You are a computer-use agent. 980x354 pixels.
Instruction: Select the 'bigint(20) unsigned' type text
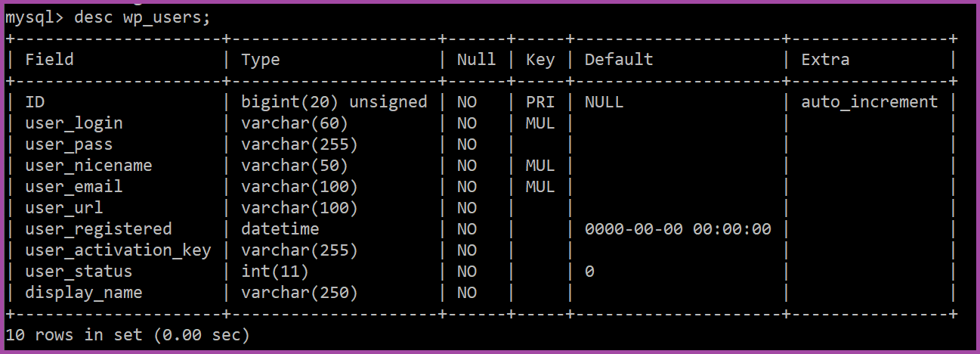click(334, 102)
